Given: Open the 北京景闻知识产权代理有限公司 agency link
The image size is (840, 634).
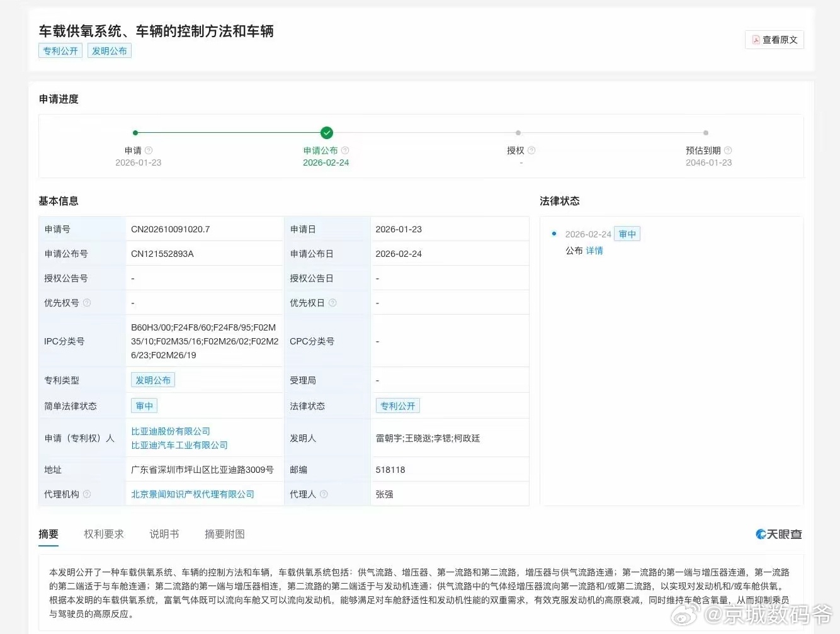Looking at the screenshot, I should coord(192,494).
